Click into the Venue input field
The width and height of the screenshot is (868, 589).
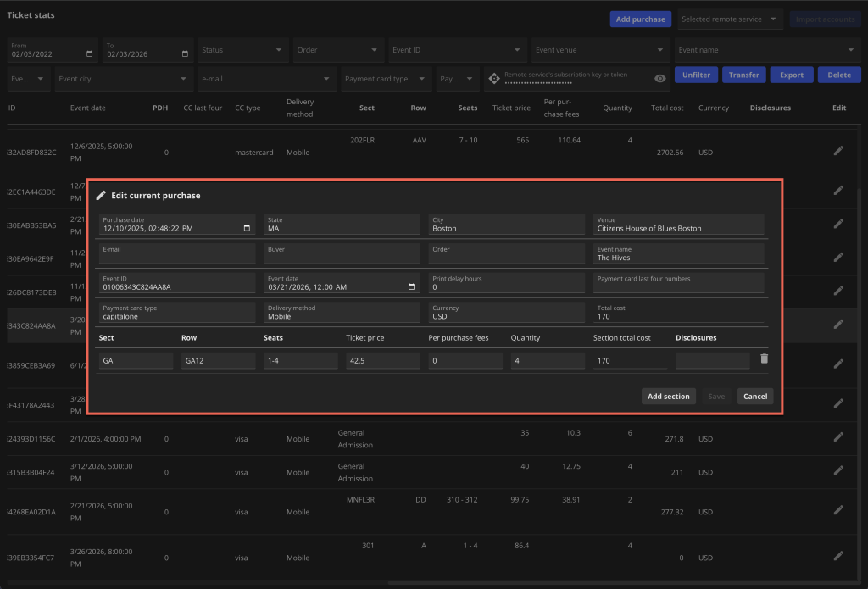tap(678, 228)
